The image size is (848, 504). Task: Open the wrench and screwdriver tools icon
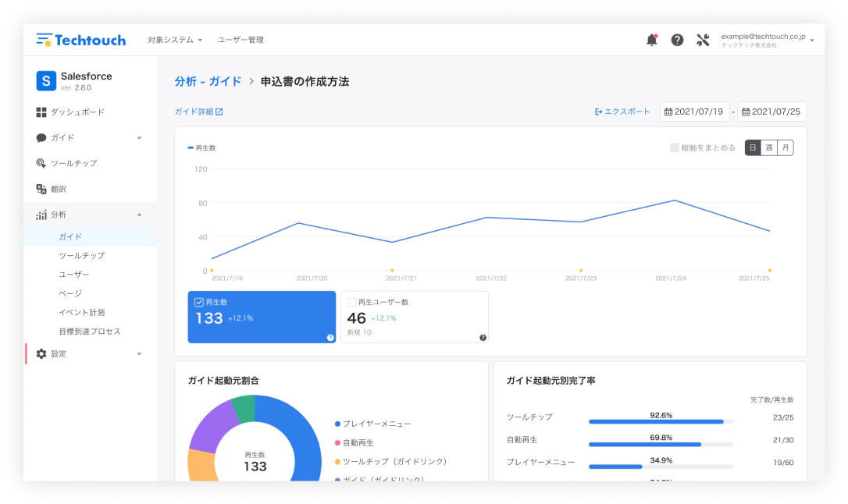703,40
